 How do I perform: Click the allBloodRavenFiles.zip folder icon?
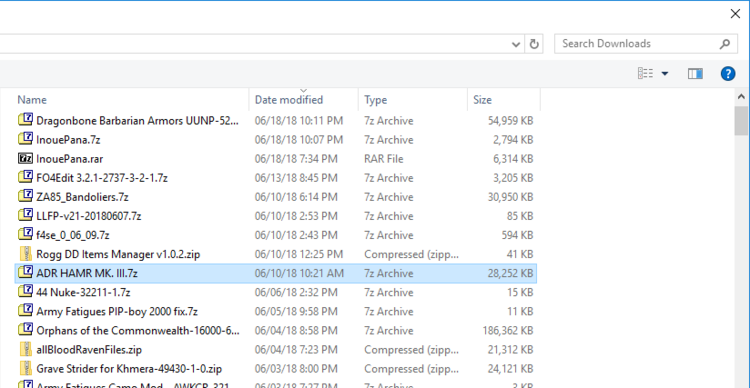25,350
